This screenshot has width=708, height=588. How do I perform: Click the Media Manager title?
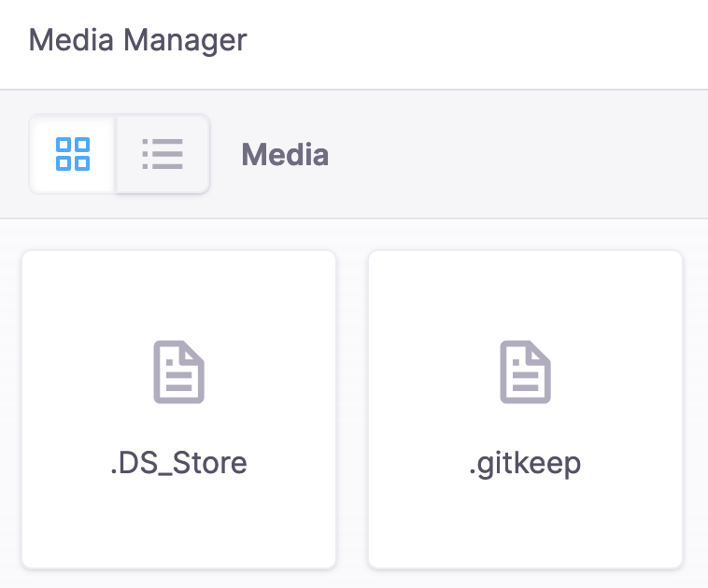point(137,40)
